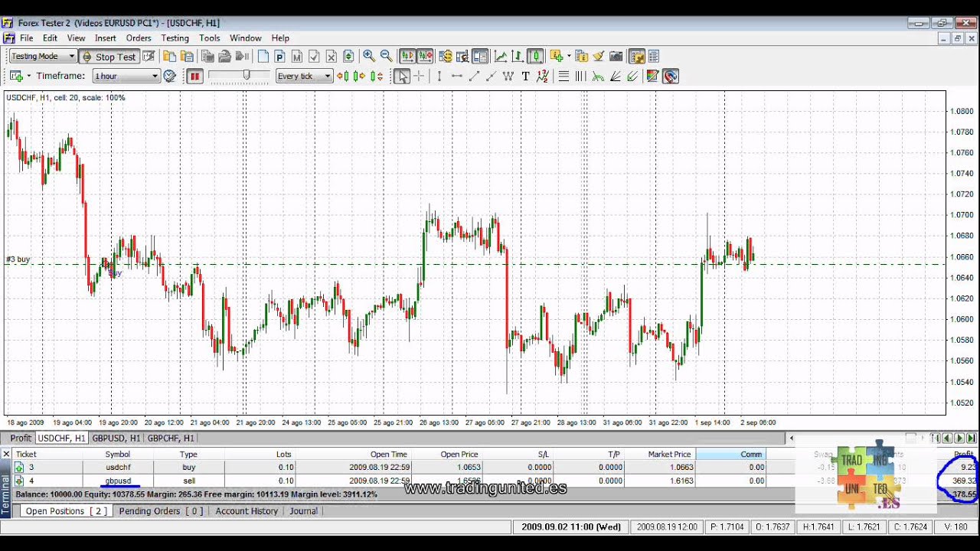This screenshot has width=980, height=551.
Task: Click the clock sync icon next to timeframe
Action: coord(170,77)
